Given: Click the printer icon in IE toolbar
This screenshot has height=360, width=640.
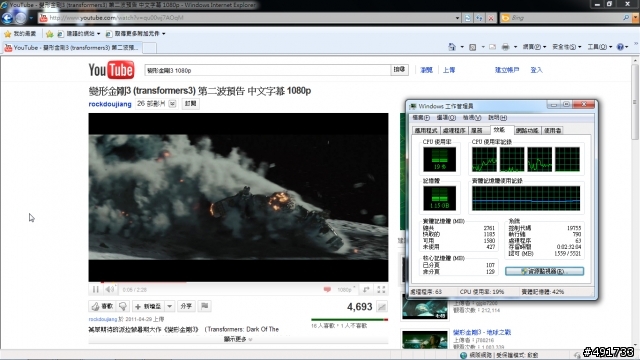Looking at the screenshot, I should pos(505,47).
